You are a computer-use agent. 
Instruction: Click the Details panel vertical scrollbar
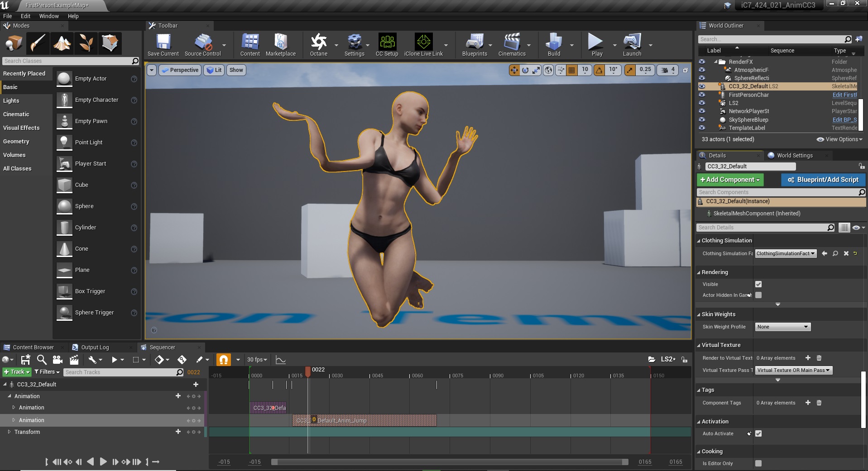point(863,400)
